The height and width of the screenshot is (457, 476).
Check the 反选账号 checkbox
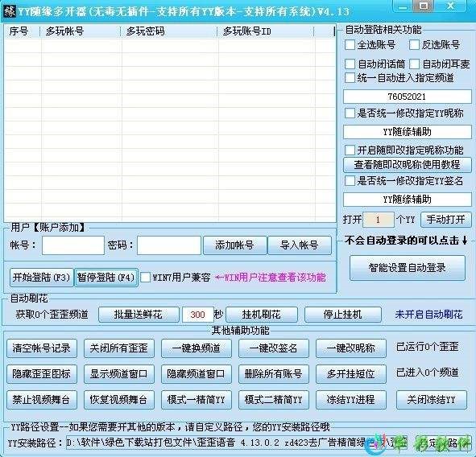click(x=414, y=45)
